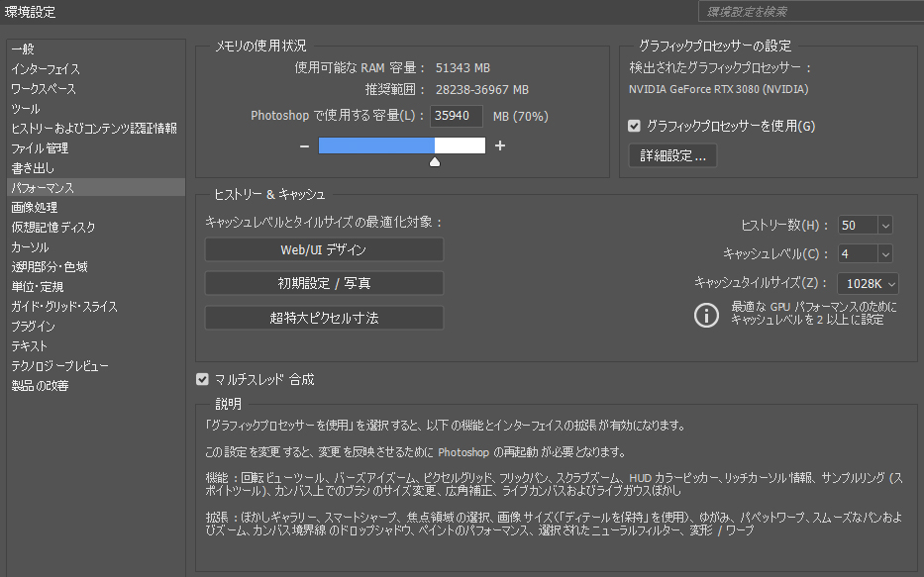The width and height of the screenshot is (924, 577).
Task: Click the minus icon on memory slider
Action: tap(303, 144)
